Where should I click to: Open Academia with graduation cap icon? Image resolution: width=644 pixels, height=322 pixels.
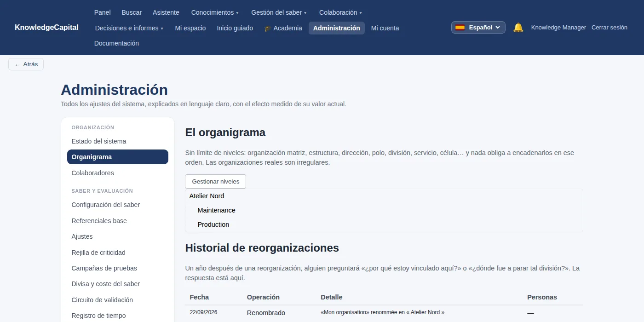point(283,28)
